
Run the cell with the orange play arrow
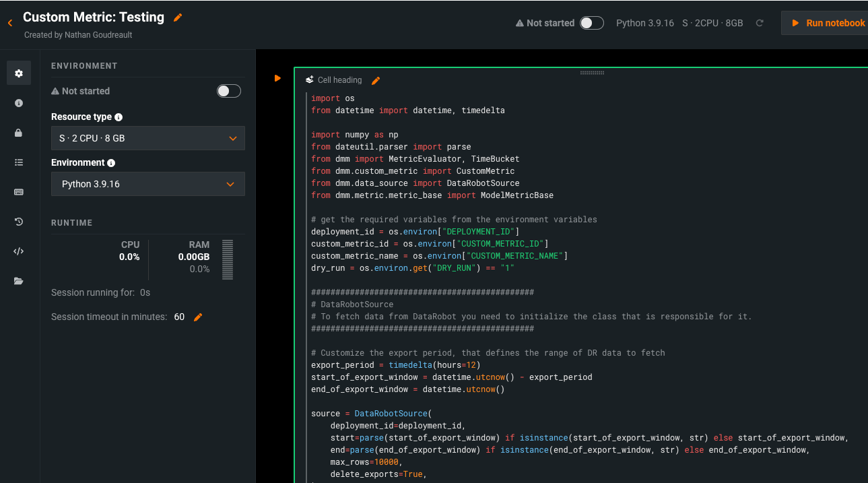(277, 78)
